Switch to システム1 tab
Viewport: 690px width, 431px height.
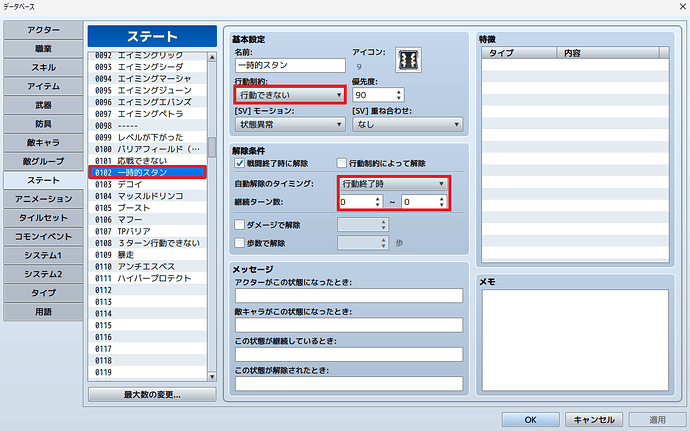[43, 255]
